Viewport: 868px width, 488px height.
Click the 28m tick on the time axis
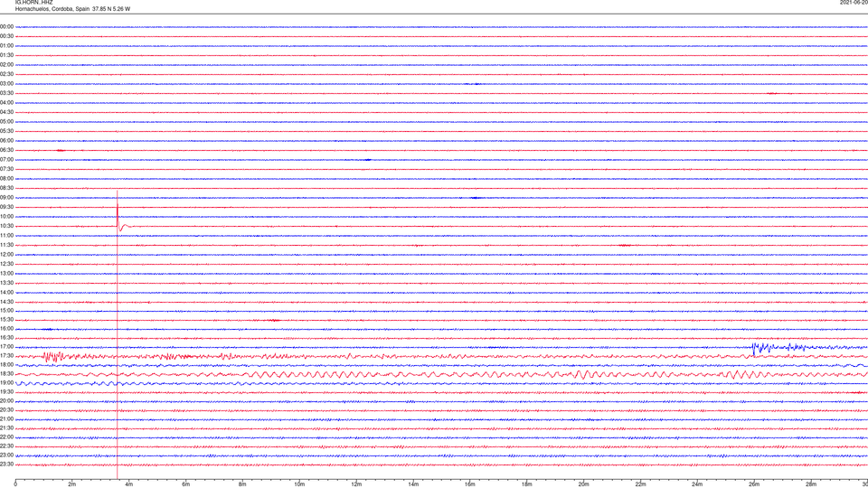click(811, 484)
